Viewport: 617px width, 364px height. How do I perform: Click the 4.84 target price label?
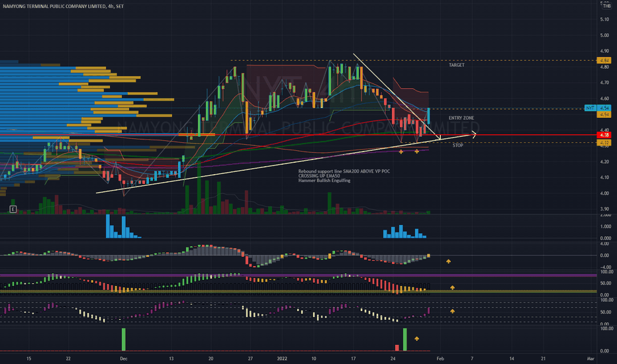604,61
